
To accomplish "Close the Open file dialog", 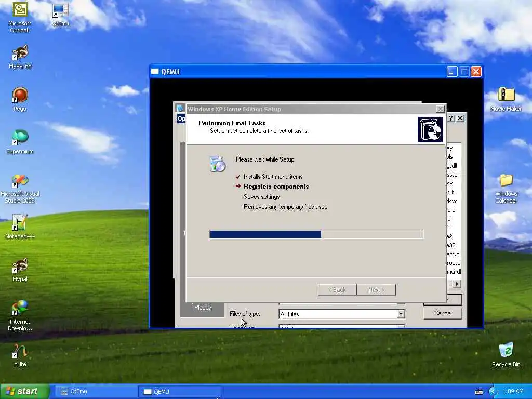I will [x=460, y=118].
